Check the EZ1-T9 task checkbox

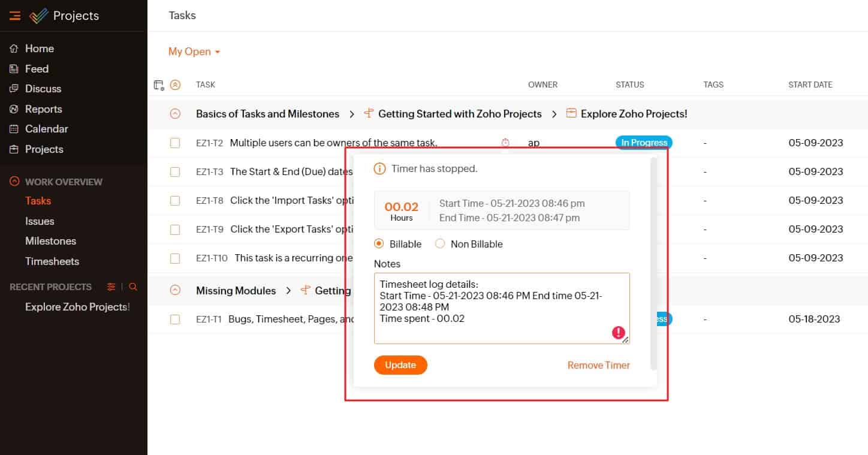(175, 229)
